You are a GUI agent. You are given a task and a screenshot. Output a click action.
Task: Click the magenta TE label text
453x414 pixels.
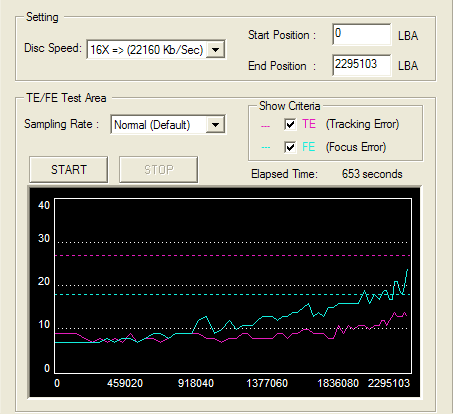click(x=309, y=124)
